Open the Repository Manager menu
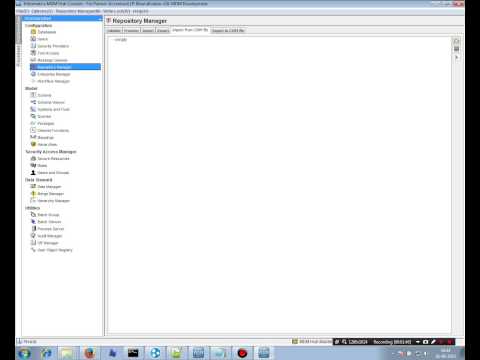The image size is (480, 360). pyautogui.click(x=78, y=11)
